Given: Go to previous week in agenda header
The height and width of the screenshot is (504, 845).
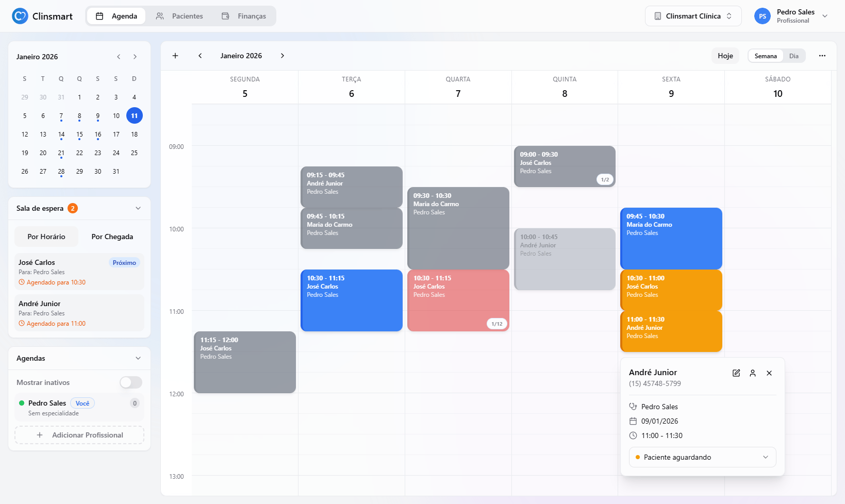Looking at the screenshot, I should (x=200, y=56).
